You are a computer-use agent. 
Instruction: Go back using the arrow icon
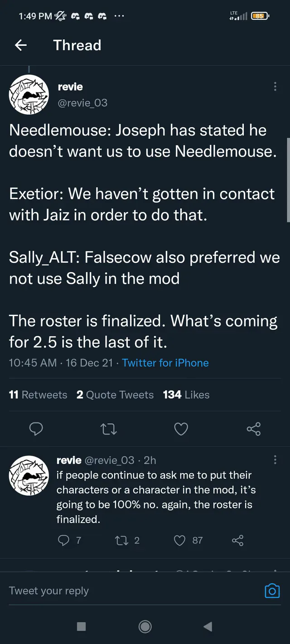coord(21,45)
